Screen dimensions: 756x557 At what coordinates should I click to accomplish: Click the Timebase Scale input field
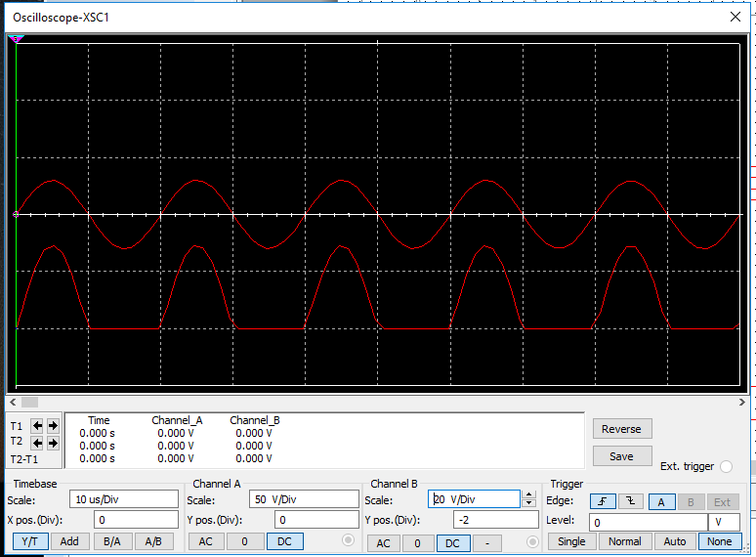(x=122, y=499)
